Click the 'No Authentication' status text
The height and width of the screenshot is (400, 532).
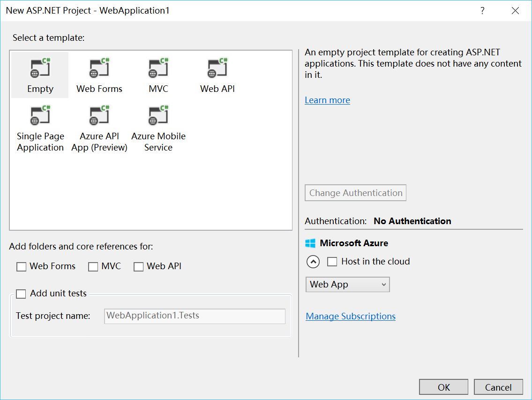point(412,221)
